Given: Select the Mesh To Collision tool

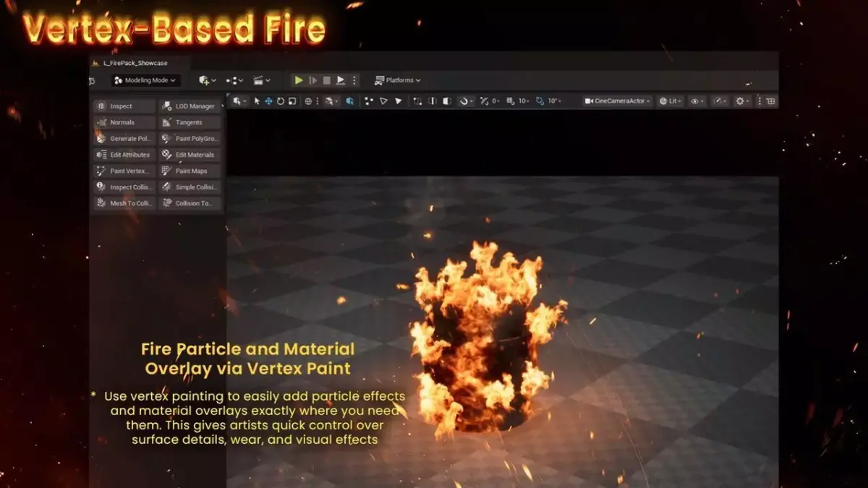Looking at the screenshot, I should (x=124, y=203).
